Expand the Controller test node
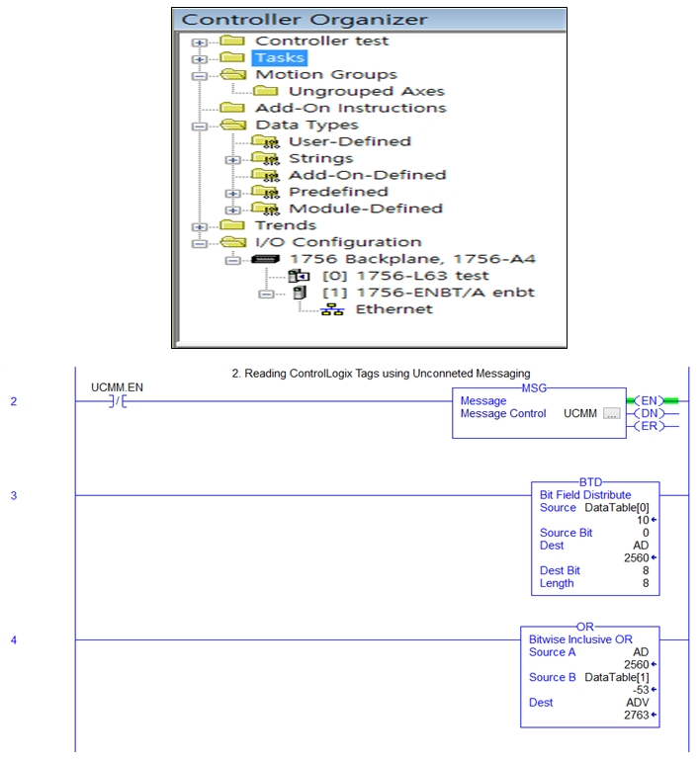The height and width of the screenshot is (763, 700). click(x=199, y=42)
